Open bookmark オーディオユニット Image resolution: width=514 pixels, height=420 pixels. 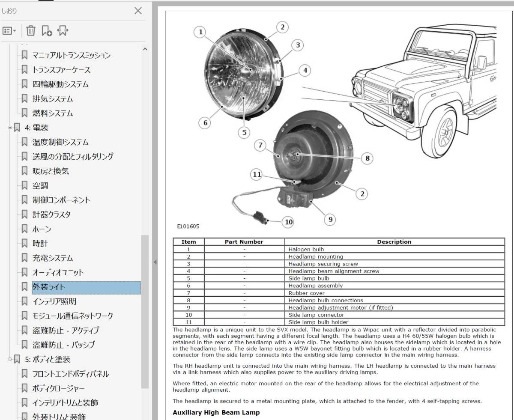(x=58, y=273)
